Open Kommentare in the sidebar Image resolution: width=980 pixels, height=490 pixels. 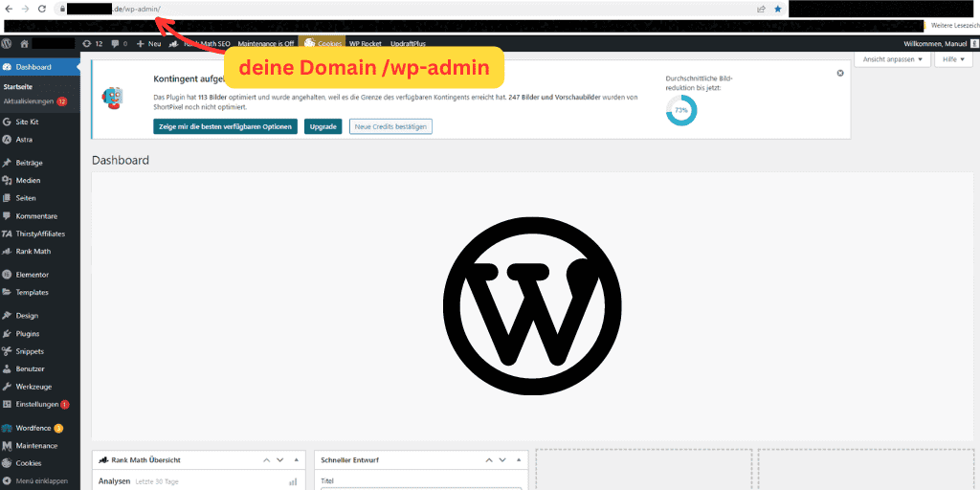40,215
